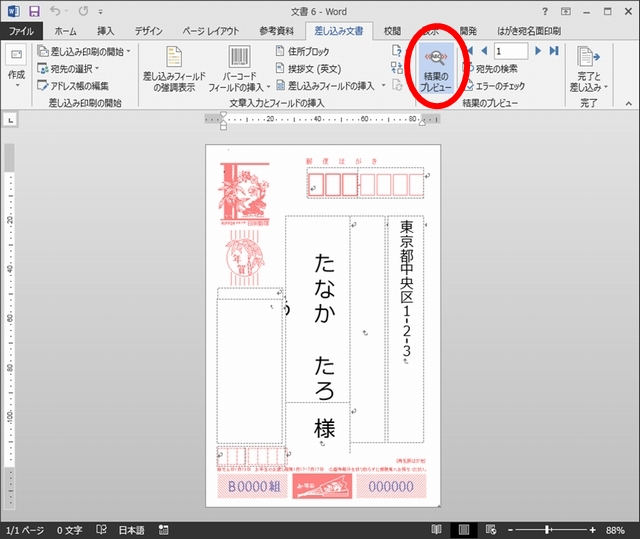Open Word Help question mark icon
Viewport: 640px width, 539px height.
coord(545,11)
